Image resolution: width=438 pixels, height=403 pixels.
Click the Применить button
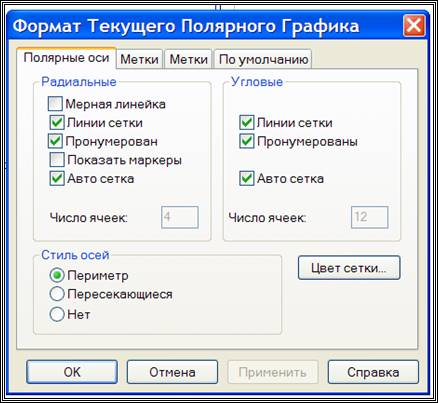tap(273, 372)
